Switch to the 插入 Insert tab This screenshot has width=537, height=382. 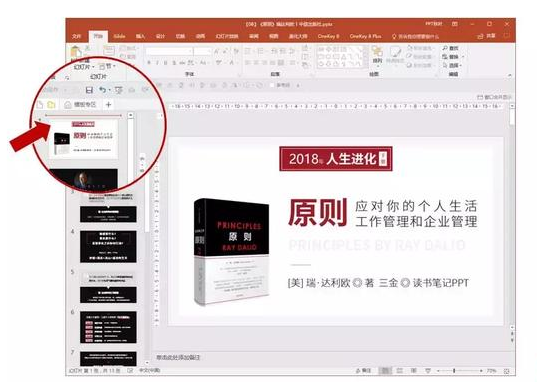click(140, 36)
